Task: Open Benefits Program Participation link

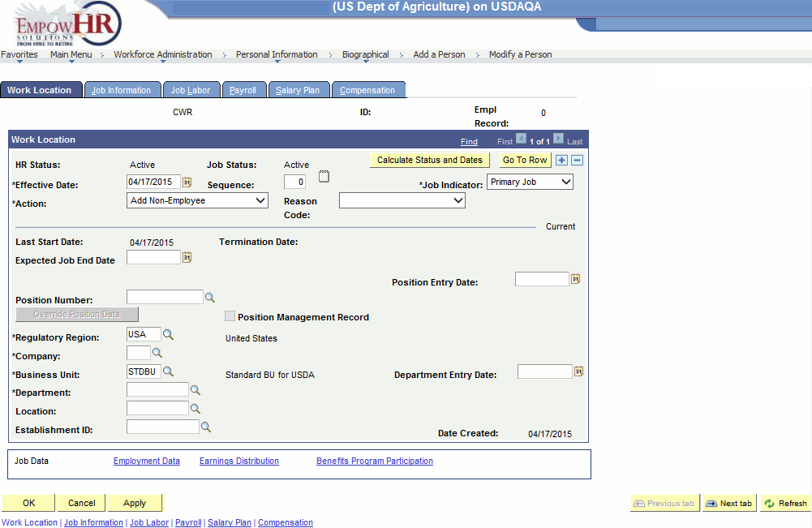Action: pyautogui.click(x=375, y=461)
